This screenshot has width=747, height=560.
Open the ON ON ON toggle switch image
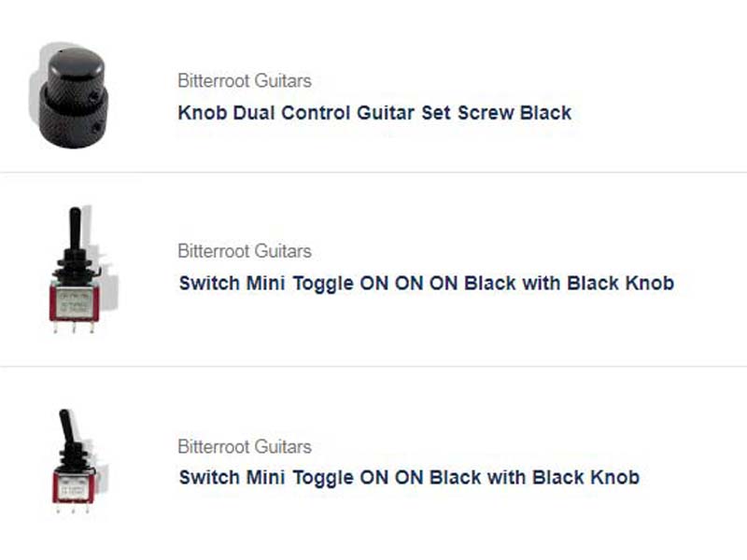(78, 270)
